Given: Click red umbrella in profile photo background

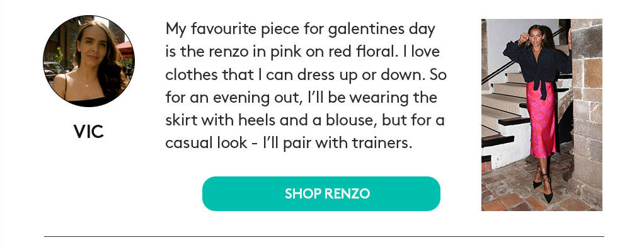Looking at the screenshot, I should pyautogui.click(x=125, y=49).
